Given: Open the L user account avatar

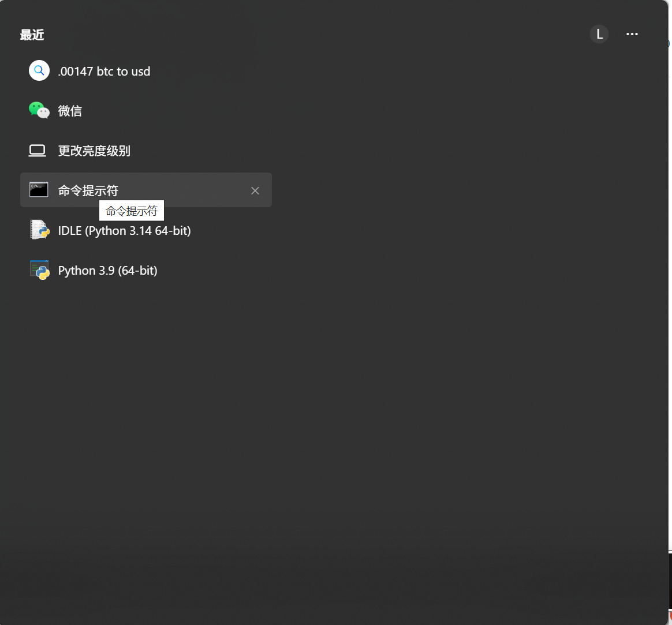Looking at the screenshot, I should pos(599,34).
